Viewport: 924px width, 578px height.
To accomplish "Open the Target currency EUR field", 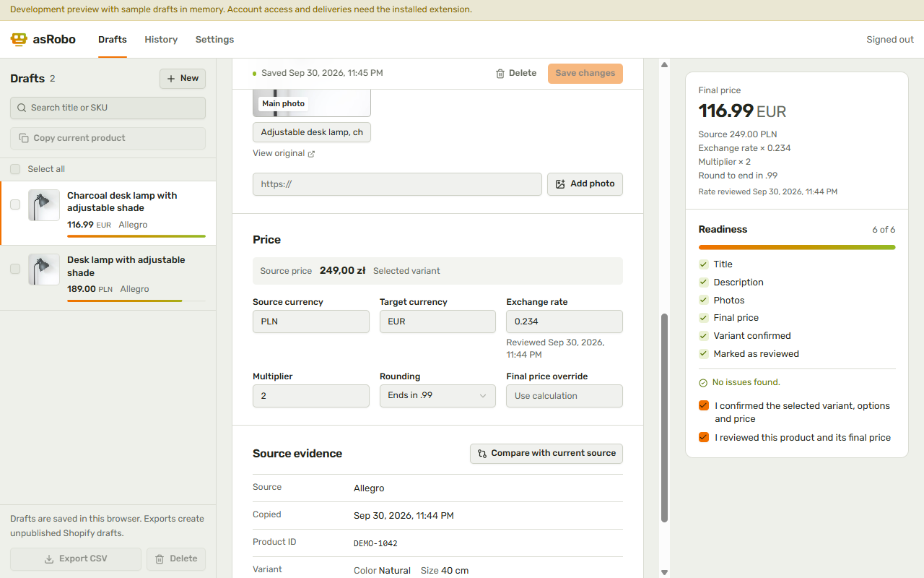I will [437, 322].
